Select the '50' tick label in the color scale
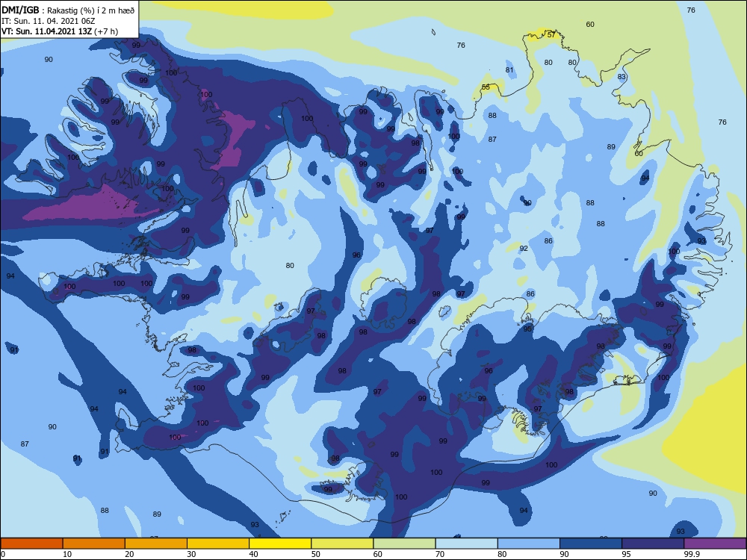747x560 pixels. click(316, 554)
